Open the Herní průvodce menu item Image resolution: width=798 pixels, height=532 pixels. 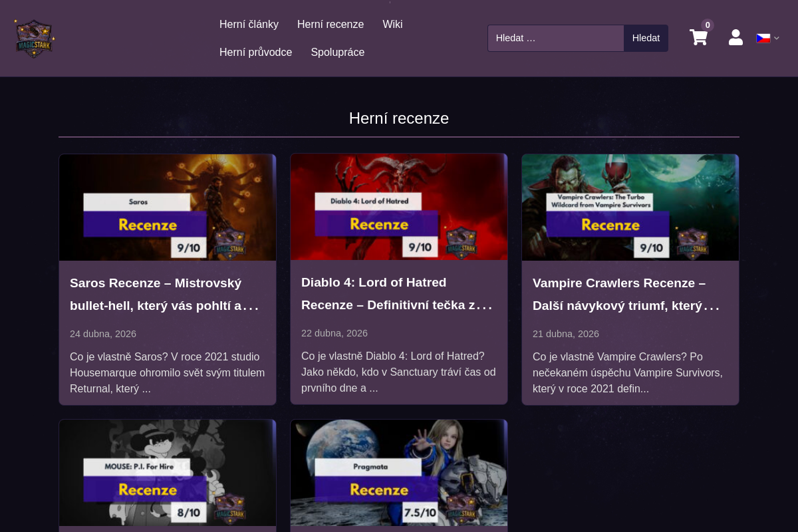tap(256, 52)
